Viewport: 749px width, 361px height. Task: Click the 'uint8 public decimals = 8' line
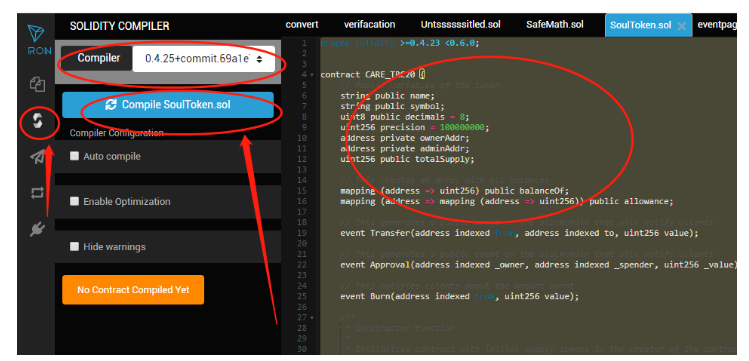[x=405, y=117]
